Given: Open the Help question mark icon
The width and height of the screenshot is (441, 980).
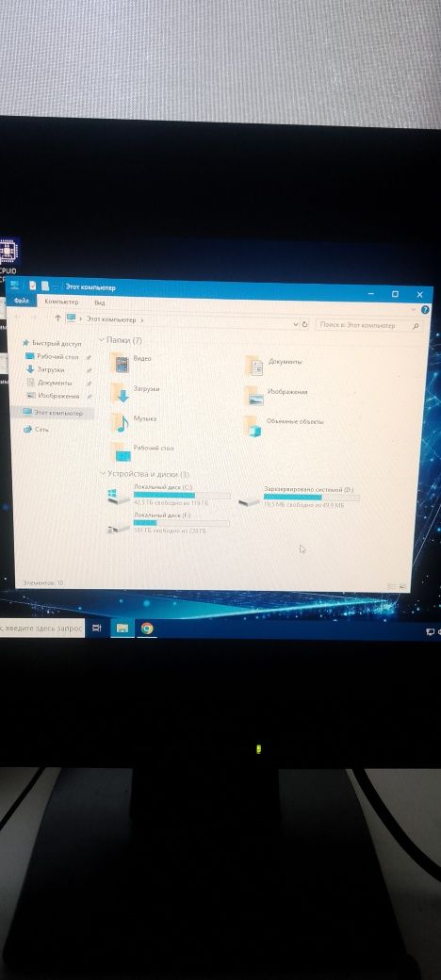Looking at the screenshot, I should click(x=425, y=309).
